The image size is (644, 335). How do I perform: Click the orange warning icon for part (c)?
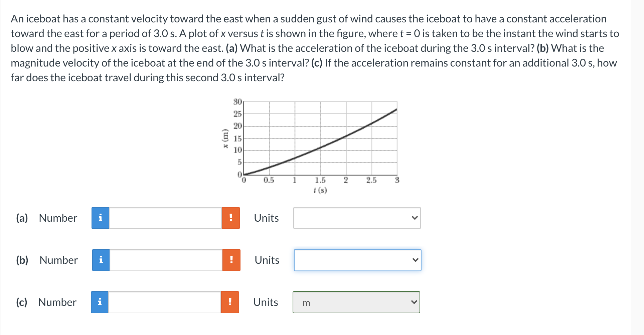(230, 302)
